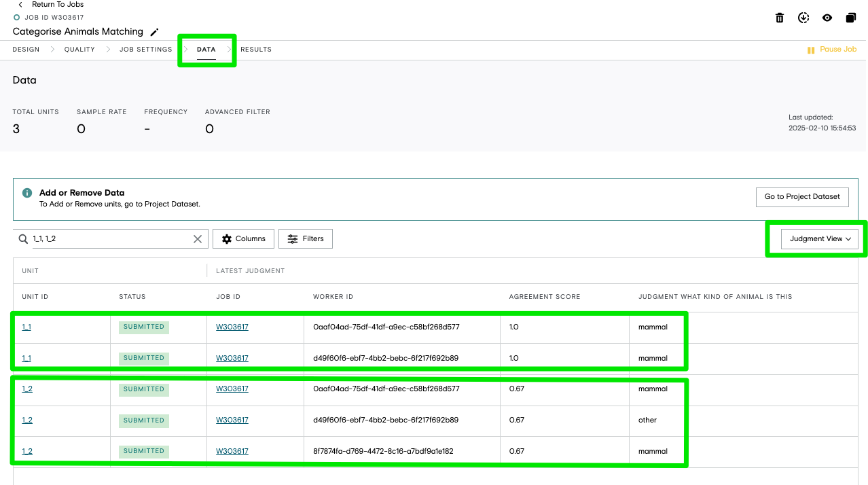Image resolution: width=868 pixels, height=485 pixels.
Task: Click Go to Project Dataset button
Action: point(802,197)
